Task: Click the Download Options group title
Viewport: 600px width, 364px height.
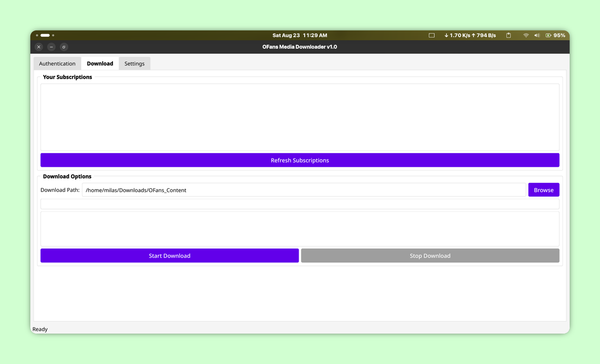Action: pos(67,177)
